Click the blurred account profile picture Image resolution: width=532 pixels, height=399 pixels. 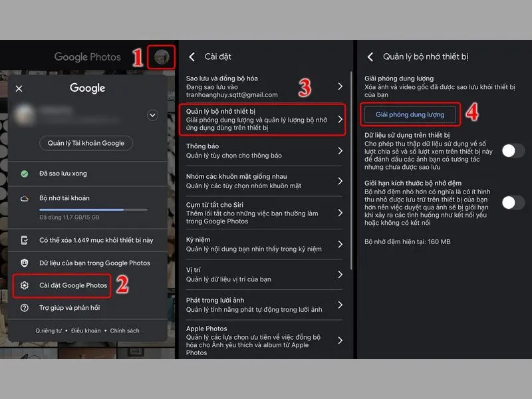click(x=25, y=115)
